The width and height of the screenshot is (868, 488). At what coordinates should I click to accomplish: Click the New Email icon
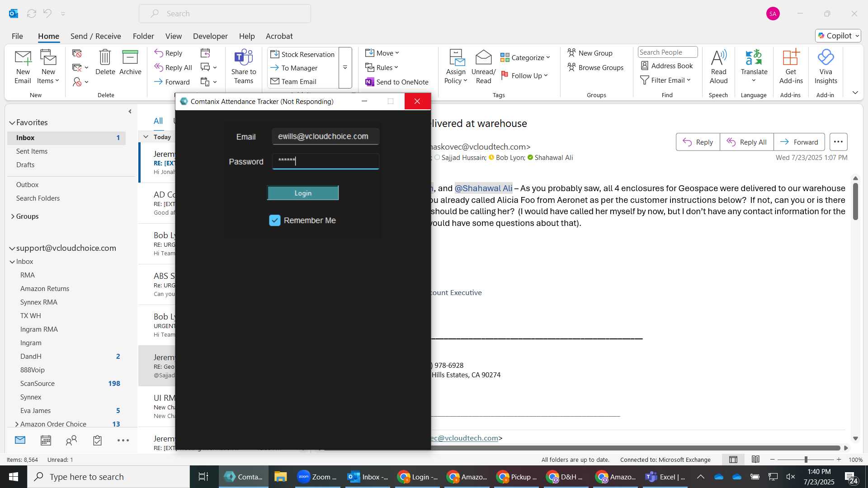tap(23, 66)
